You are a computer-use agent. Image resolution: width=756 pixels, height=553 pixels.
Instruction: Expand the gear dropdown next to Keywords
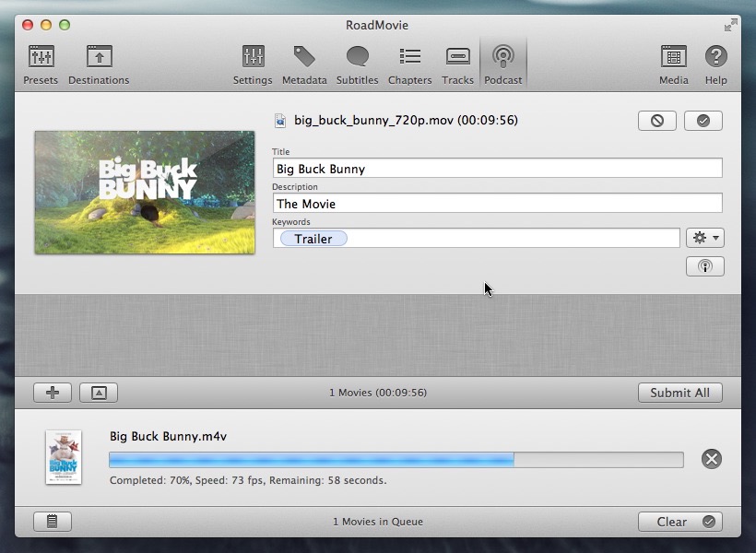704,238
